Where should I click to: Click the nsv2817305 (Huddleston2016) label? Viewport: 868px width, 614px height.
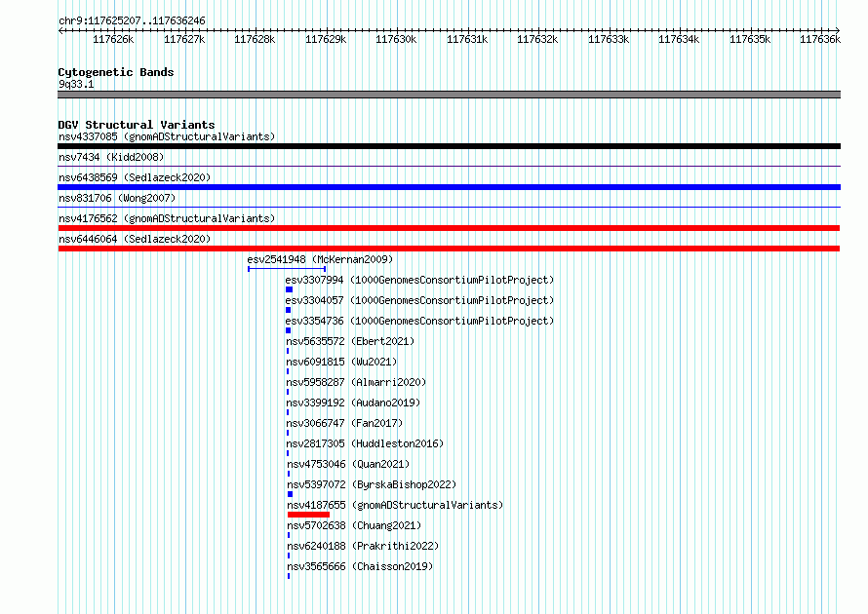click(365, 443)
